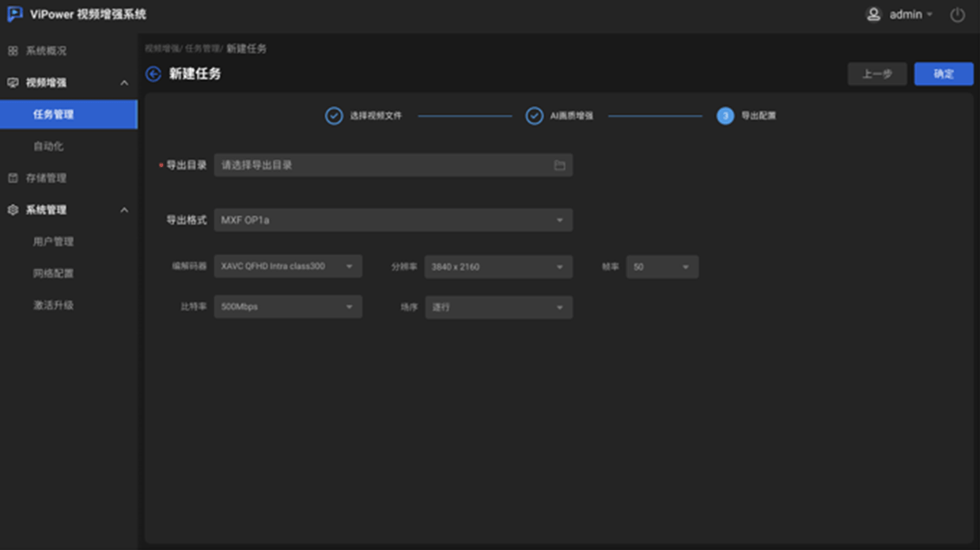Collapse the 系统管理 sidebar section

[x=124, y=211]
